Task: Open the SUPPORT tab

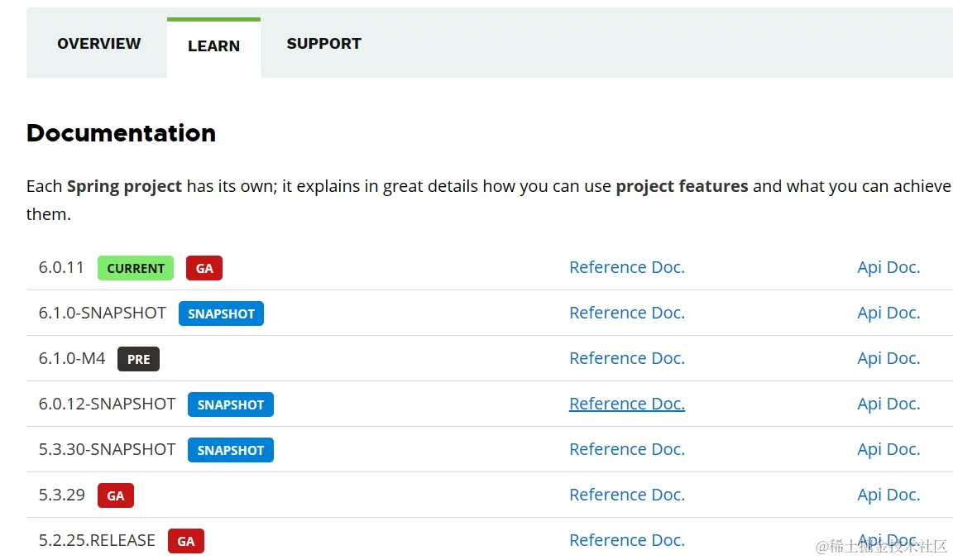Action: [323, 44]
